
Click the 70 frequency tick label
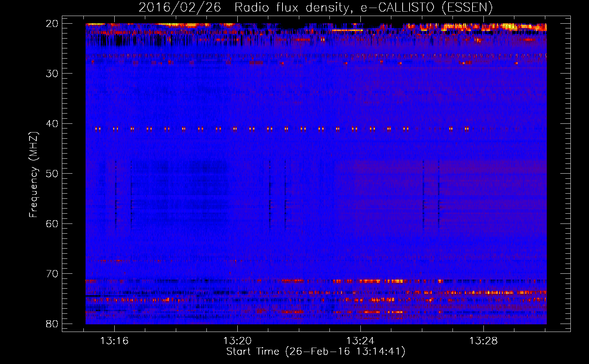(52, 274)
